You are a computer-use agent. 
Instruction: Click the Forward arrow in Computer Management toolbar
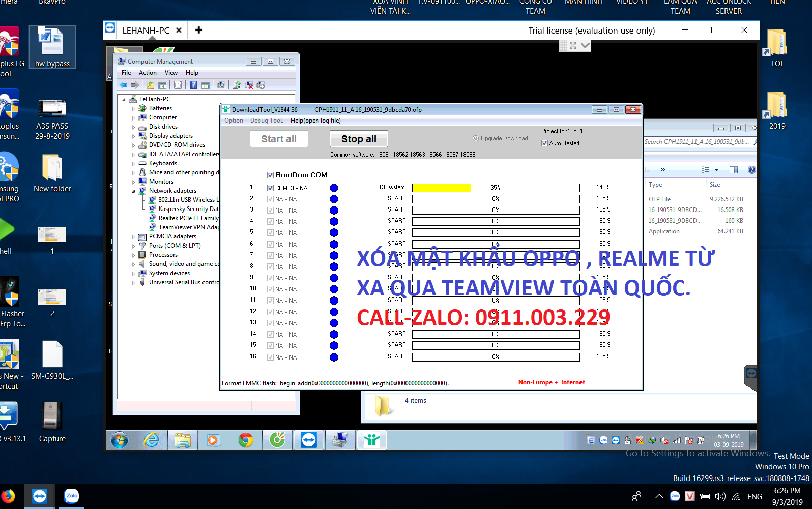pos(135,85)
